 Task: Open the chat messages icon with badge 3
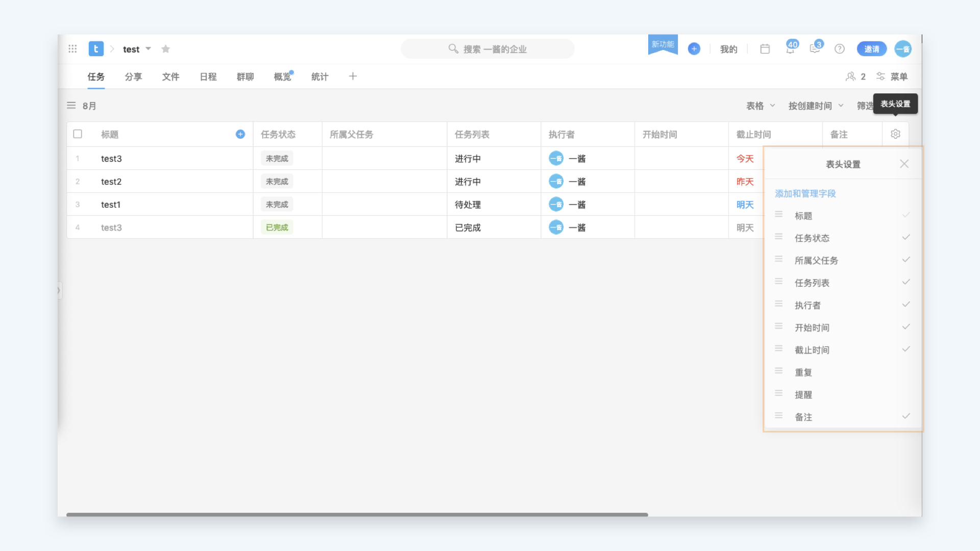(815, 49)
